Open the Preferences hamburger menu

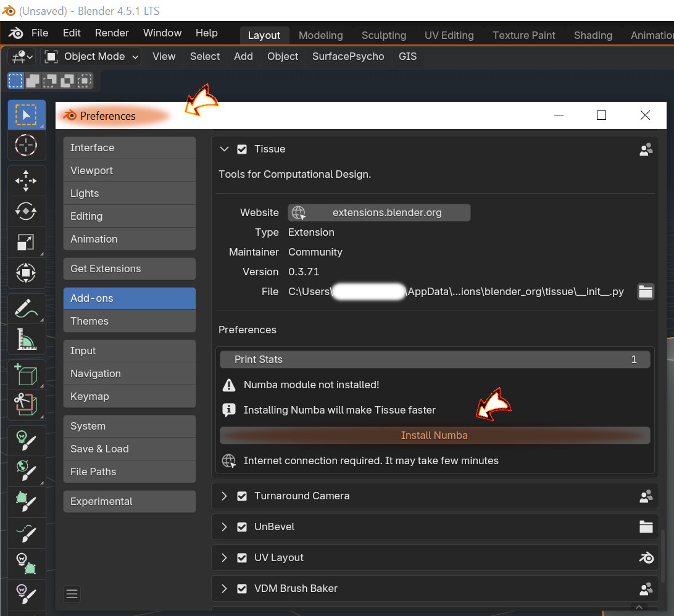click(x=72, y=594)
